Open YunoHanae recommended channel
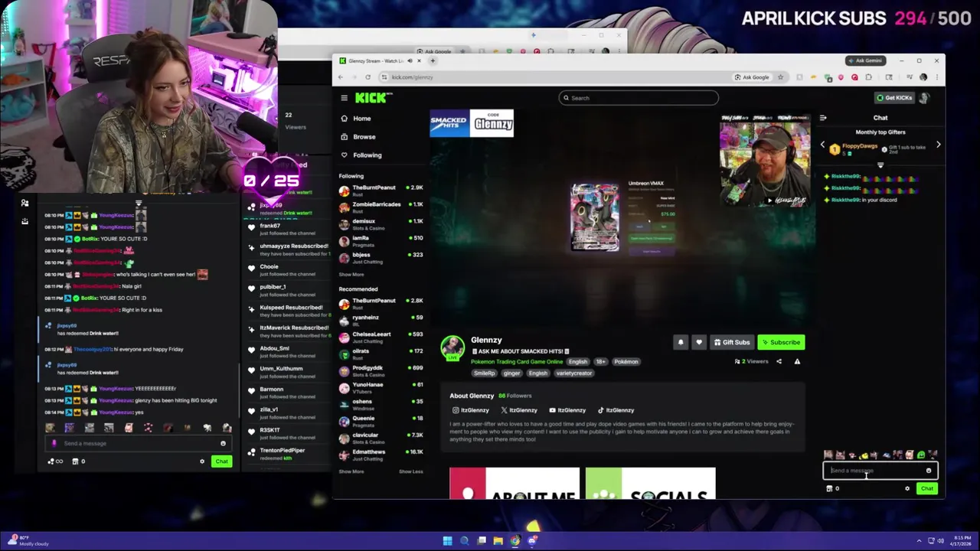 click(381, 387)
